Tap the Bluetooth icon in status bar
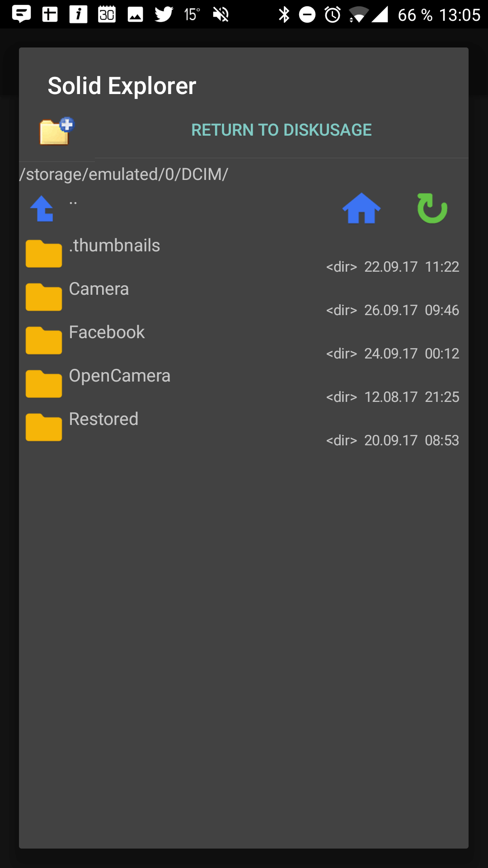 coord(284,14)
